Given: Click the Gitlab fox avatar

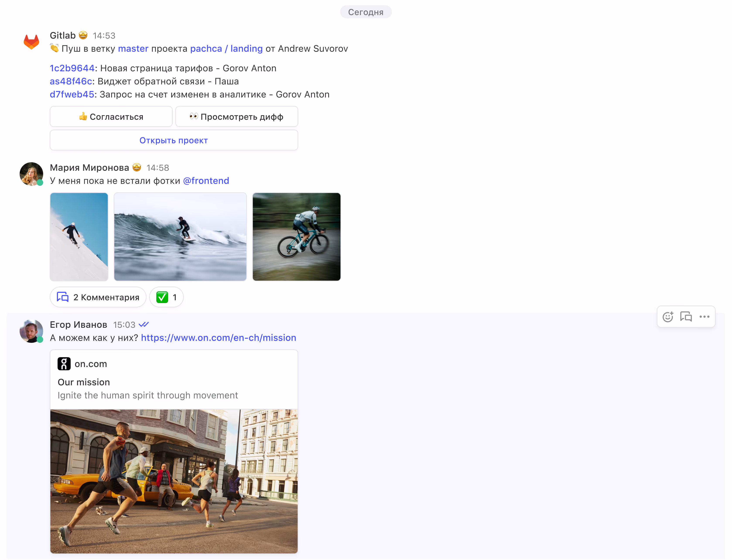Looking at the screenshot, I should [x=31, y=42].
